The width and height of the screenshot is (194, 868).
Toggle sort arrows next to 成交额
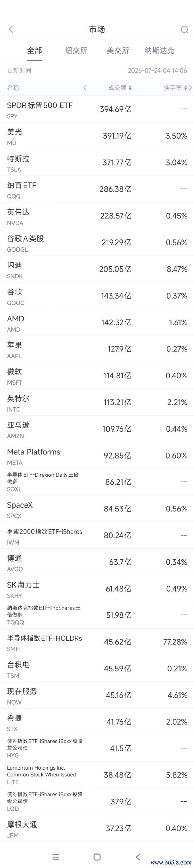130,88
